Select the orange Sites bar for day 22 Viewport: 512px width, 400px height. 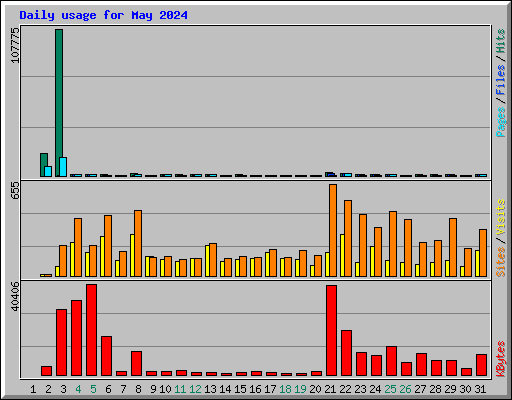tap(348, 238)
